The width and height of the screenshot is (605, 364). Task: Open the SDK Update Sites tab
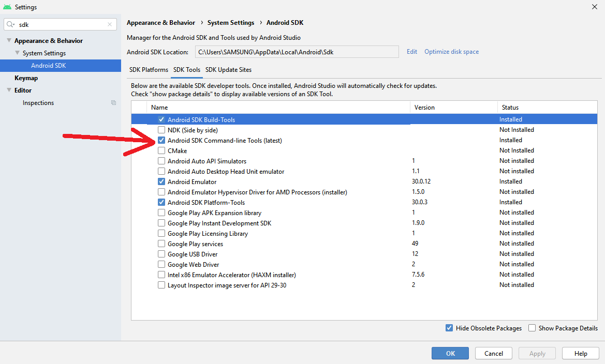228,70
